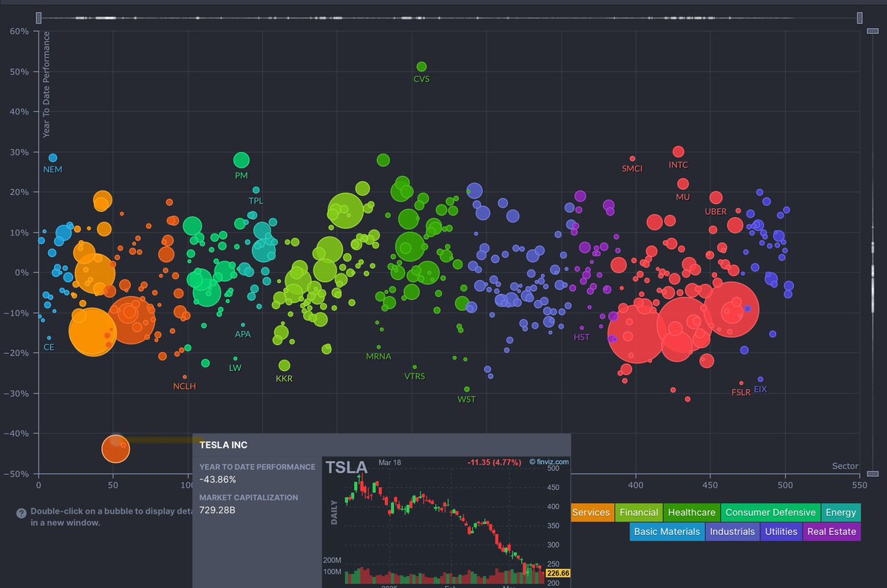Toggle the Real Estate sector filter
This screenshot has width=887, height=588.
(x=832, y=531)
